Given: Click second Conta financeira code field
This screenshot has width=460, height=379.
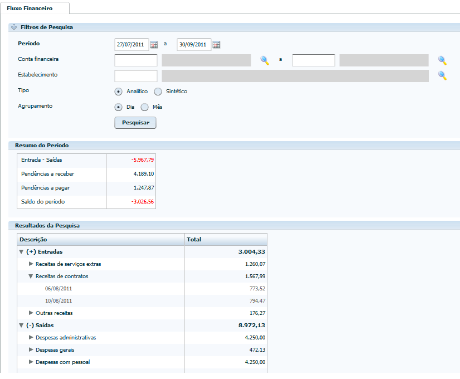Looking at the screenshot, I should point(313,60).
